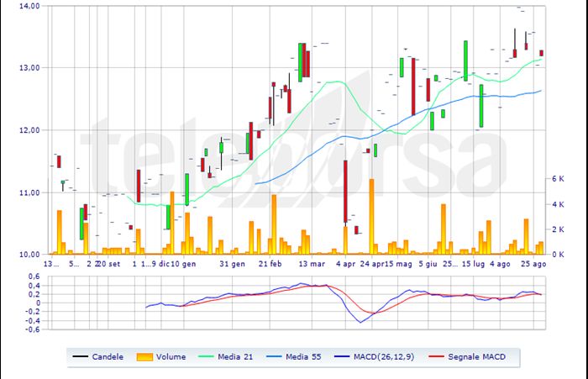Click the 21 feb date label
588x379 pixels.
[270, 264]
